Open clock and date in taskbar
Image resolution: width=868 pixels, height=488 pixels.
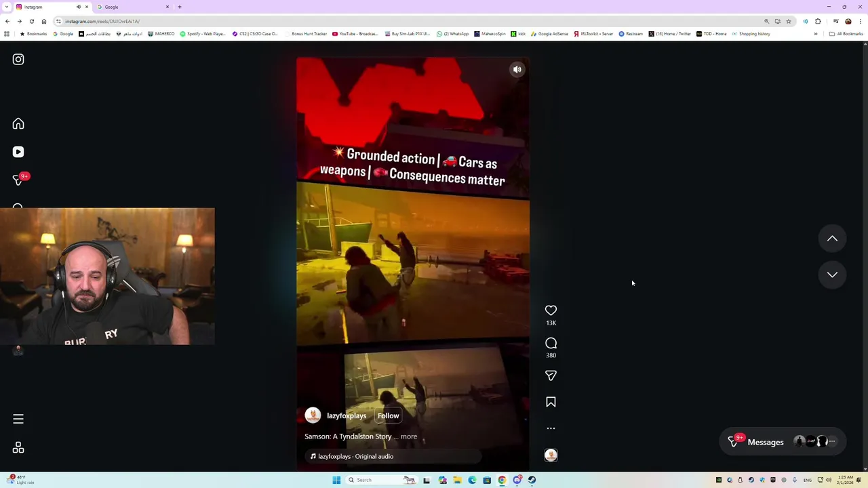tap(845, 480)
